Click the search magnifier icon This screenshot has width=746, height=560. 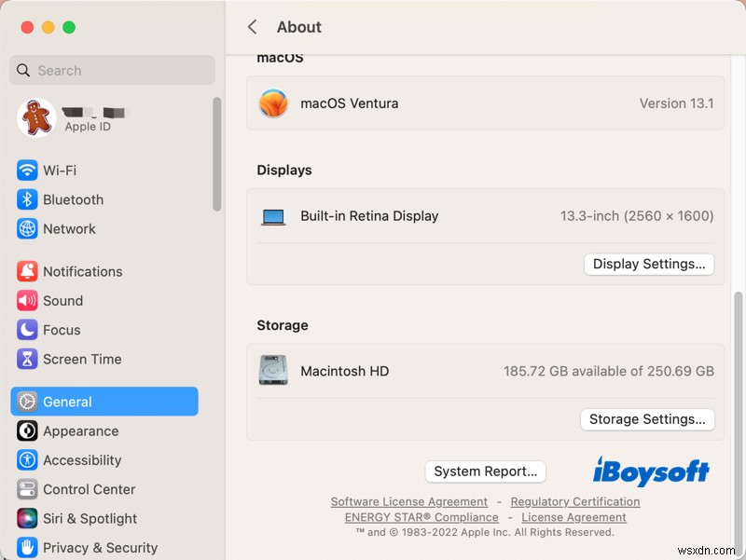click(22, 71)
